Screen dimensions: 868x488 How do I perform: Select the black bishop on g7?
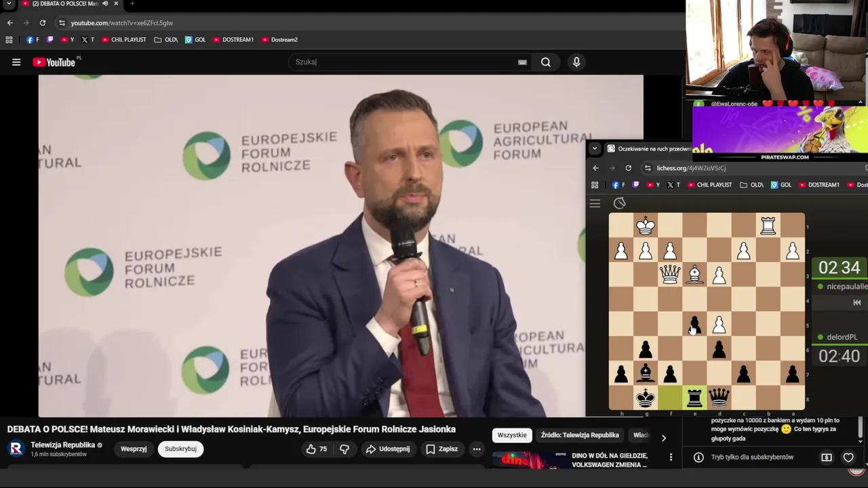pyautogui.click(x=646, y=373)
